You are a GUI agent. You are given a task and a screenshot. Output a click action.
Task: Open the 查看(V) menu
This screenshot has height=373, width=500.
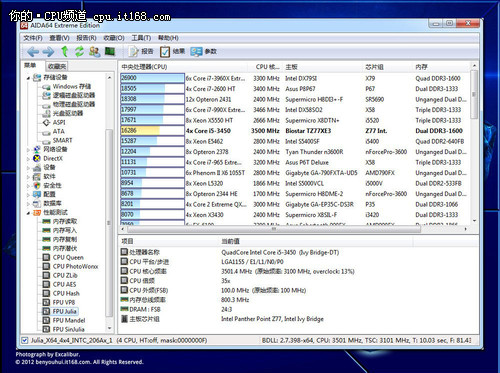(59, 38)
